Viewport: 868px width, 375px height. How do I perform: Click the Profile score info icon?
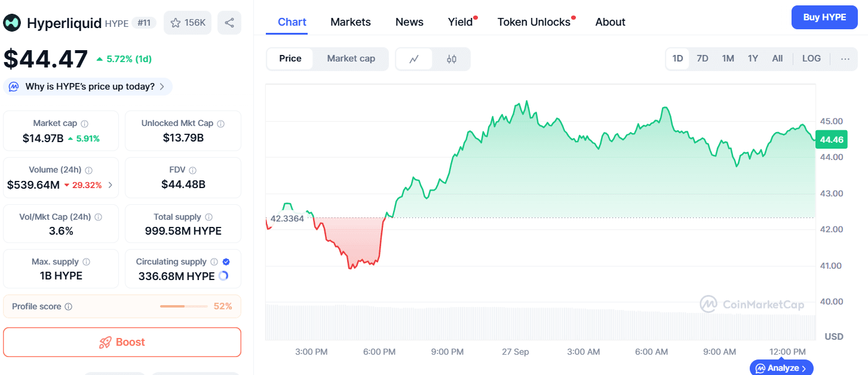click(68, 306)
